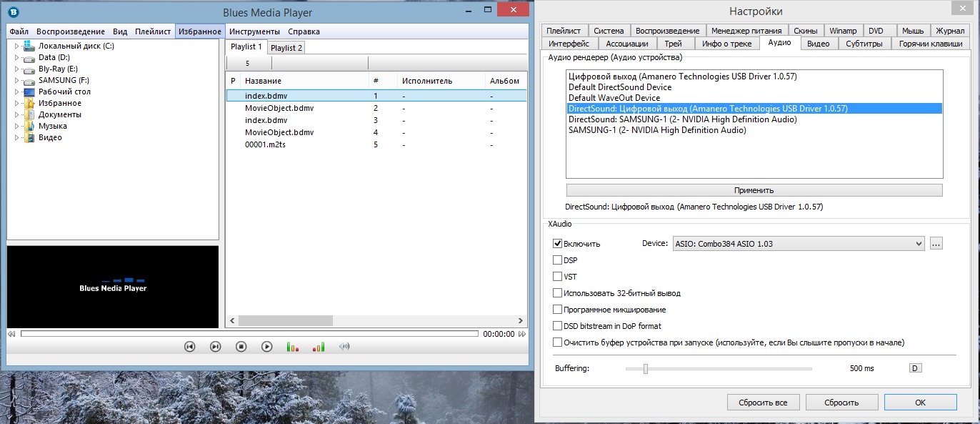Viewport: 980px width, 424px height.
Task: Click the Музыка folder icon
Action: point(29,126)
